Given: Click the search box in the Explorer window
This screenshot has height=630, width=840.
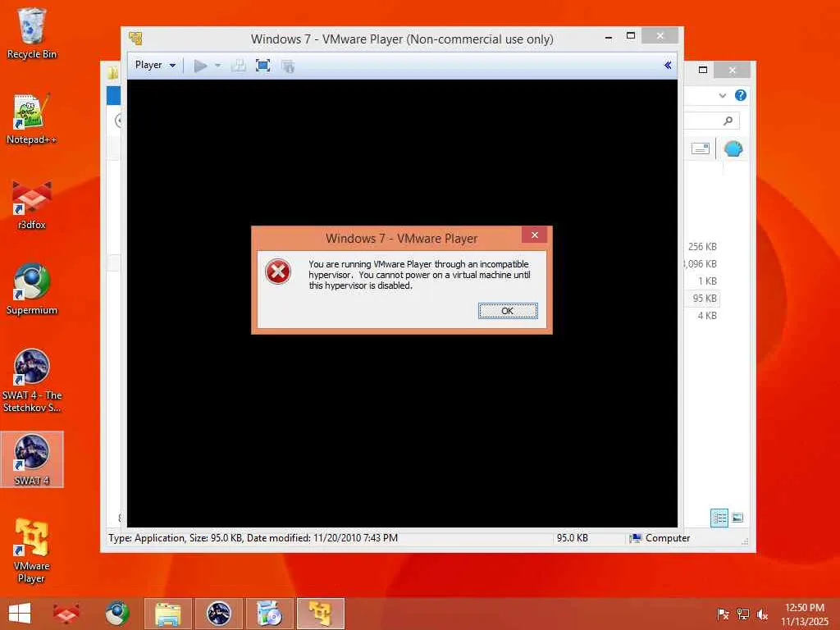Looking at the screenshot, I should tap(711, 121).
